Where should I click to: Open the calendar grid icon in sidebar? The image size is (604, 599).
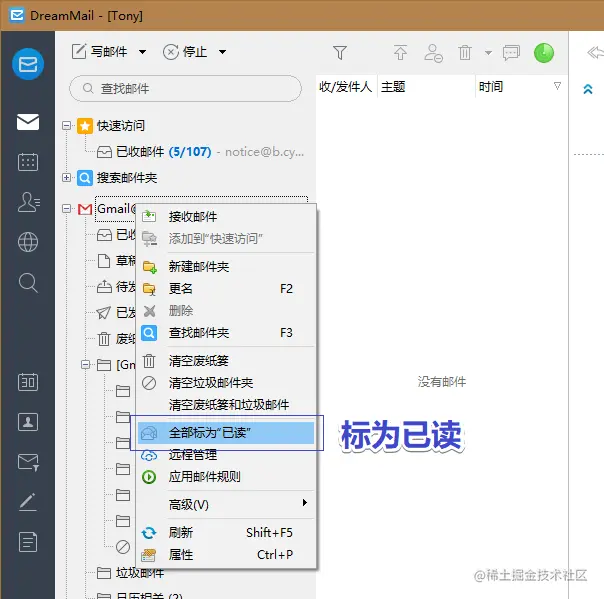[28, 161]
